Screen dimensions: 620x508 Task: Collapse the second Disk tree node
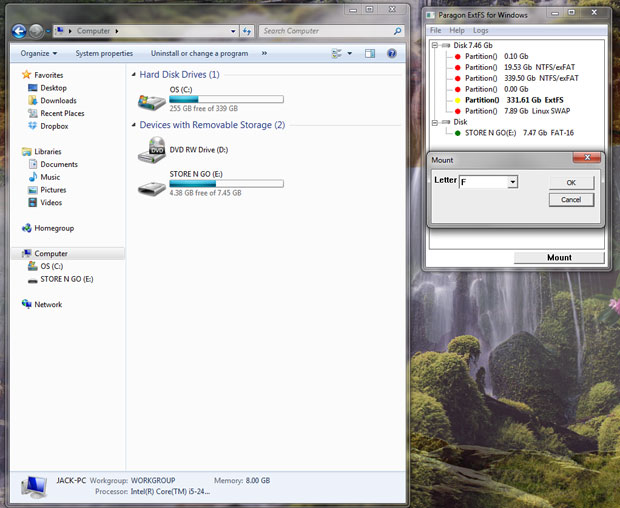click(435, 123)
